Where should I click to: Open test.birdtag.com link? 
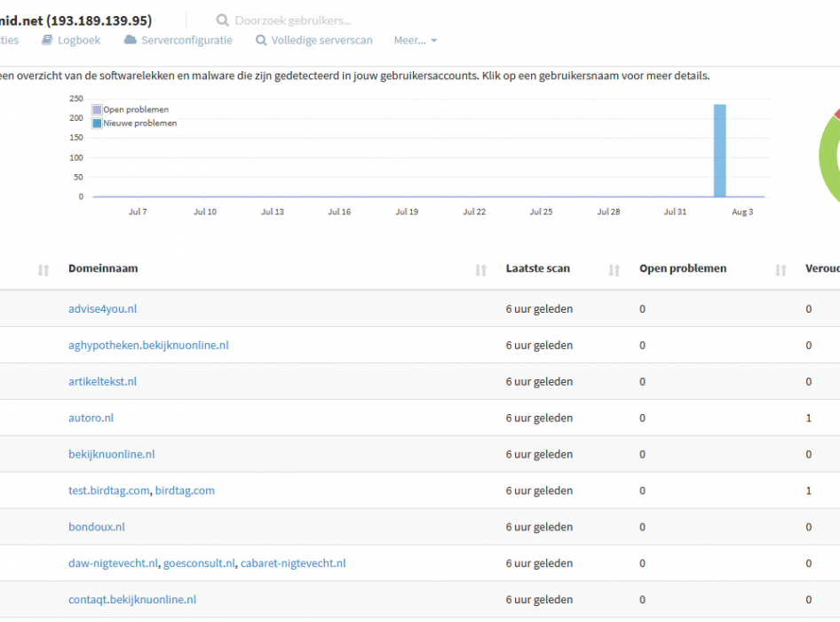(x=108, y=490)
